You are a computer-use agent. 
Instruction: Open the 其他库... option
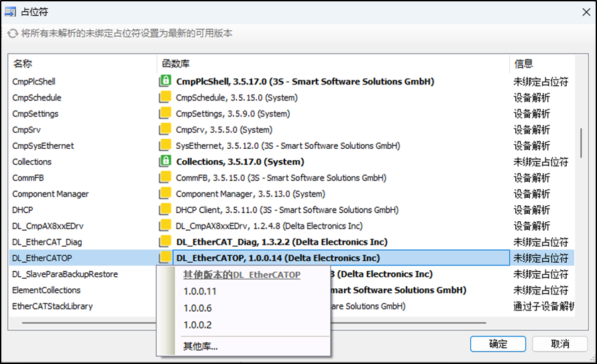[x=201, y=347]
